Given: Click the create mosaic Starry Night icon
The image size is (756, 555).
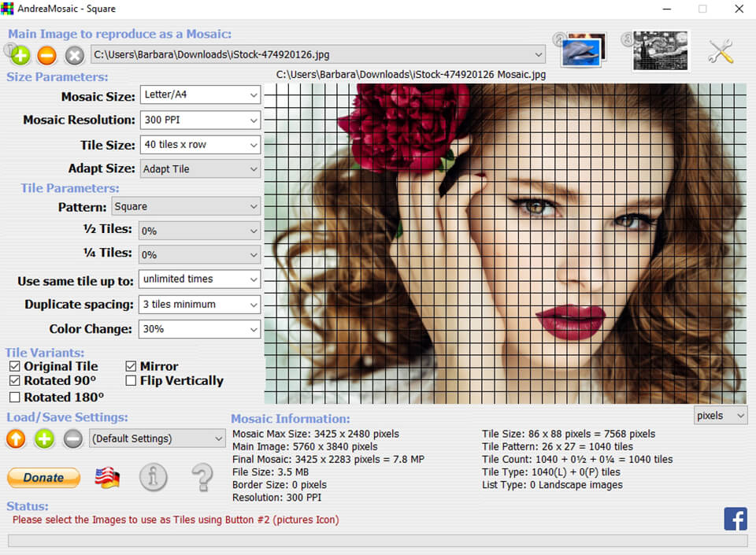Looking at the screenshot, I should tap(660, 51).
